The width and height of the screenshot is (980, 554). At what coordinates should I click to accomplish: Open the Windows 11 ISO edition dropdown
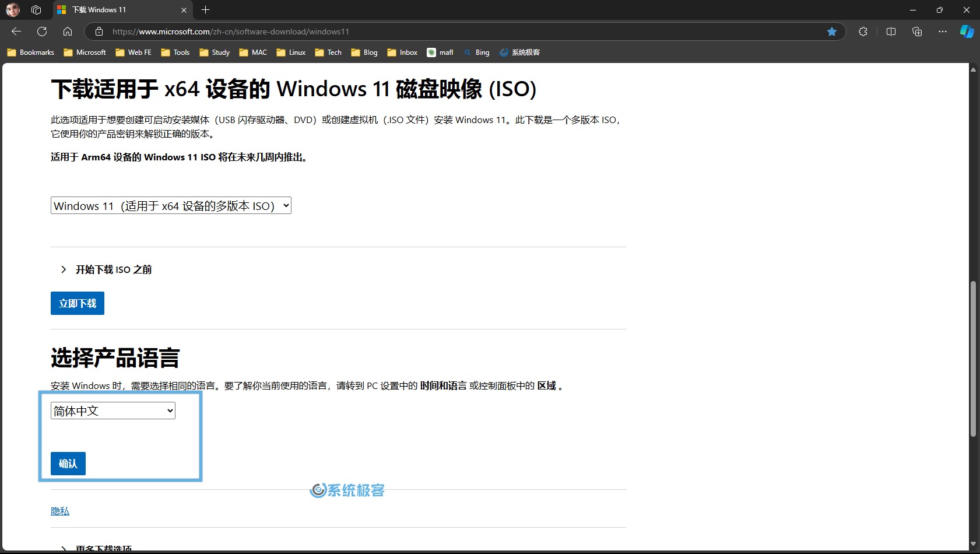(x=171, y=205)
